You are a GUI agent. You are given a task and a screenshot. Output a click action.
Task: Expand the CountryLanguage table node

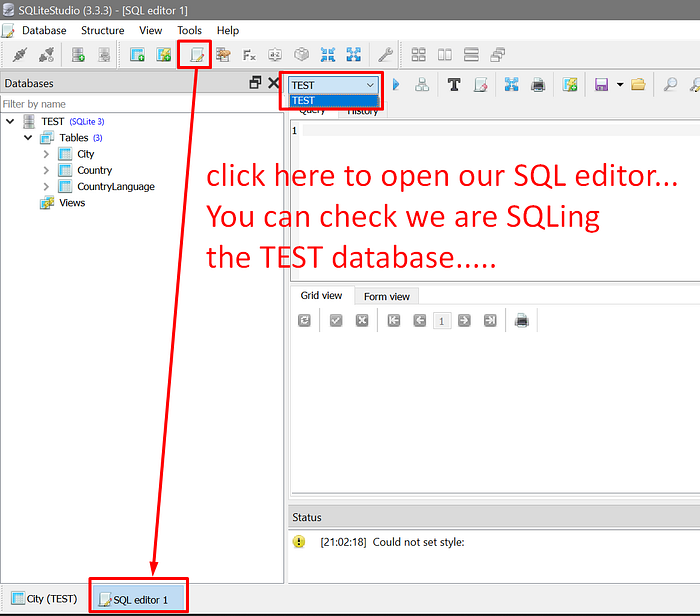coord(46,187)
